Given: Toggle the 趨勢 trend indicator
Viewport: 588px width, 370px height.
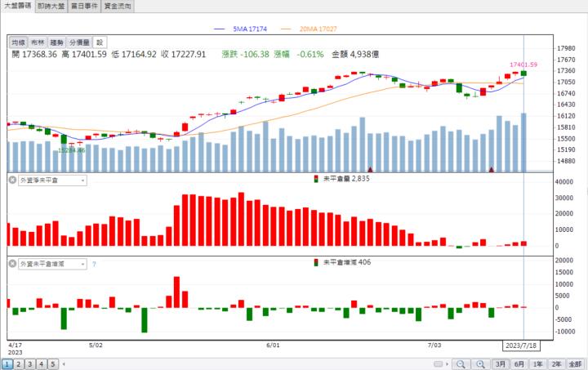Looking at the screenshot, I should click(57, 42).
